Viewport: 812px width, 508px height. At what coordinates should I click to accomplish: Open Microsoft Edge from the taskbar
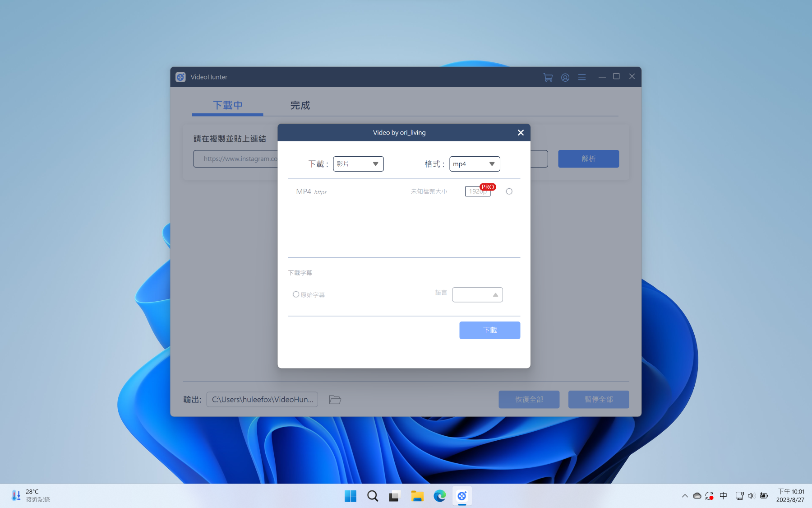[439, 496]
